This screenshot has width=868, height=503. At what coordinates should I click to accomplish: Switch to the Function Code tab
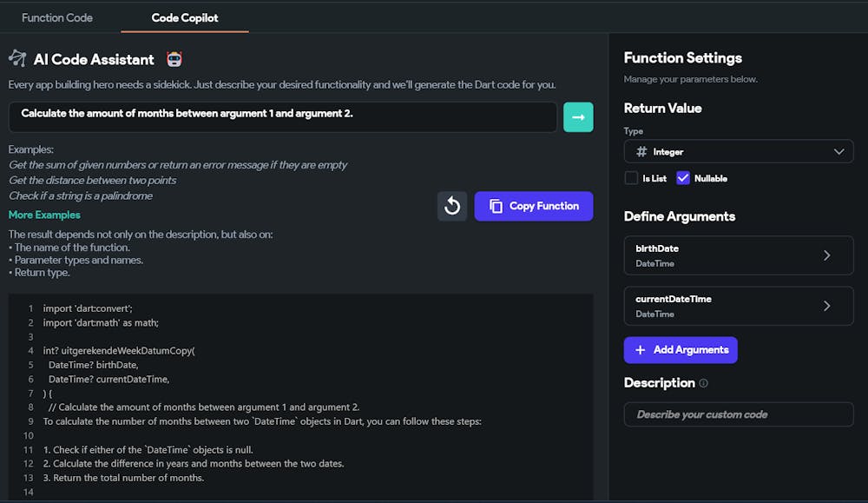(57, 17)
